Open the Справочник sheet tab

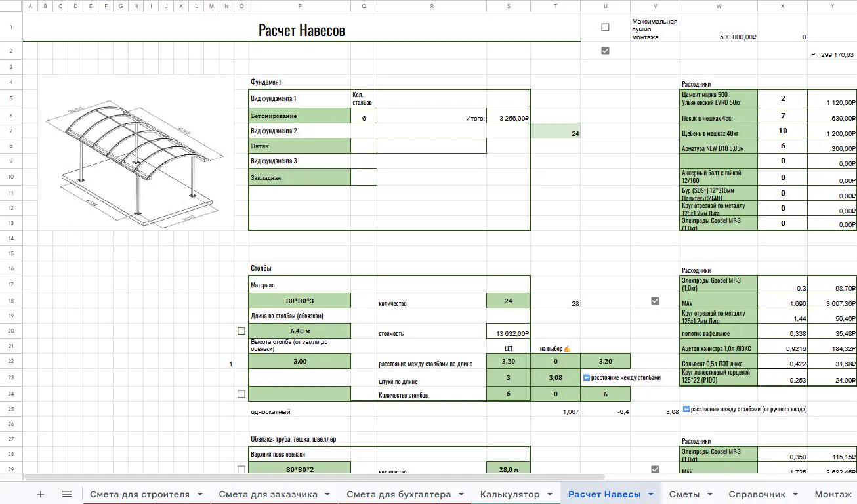[757, 494]
